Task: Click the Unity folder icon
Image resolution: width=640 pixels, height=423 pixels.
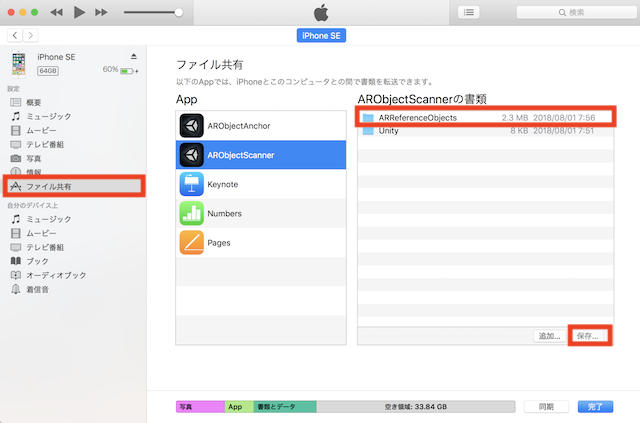Action: pyautogui.click(x=368, y=131)
